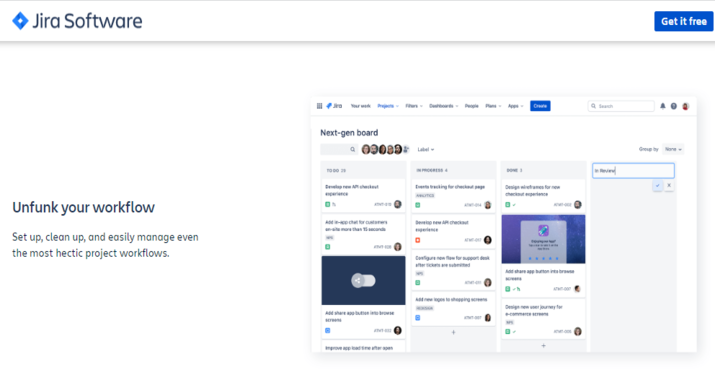Open the app switcher grid icon
Image resolution: width=715 pixels, height=375 pixels.
point(319,106)
